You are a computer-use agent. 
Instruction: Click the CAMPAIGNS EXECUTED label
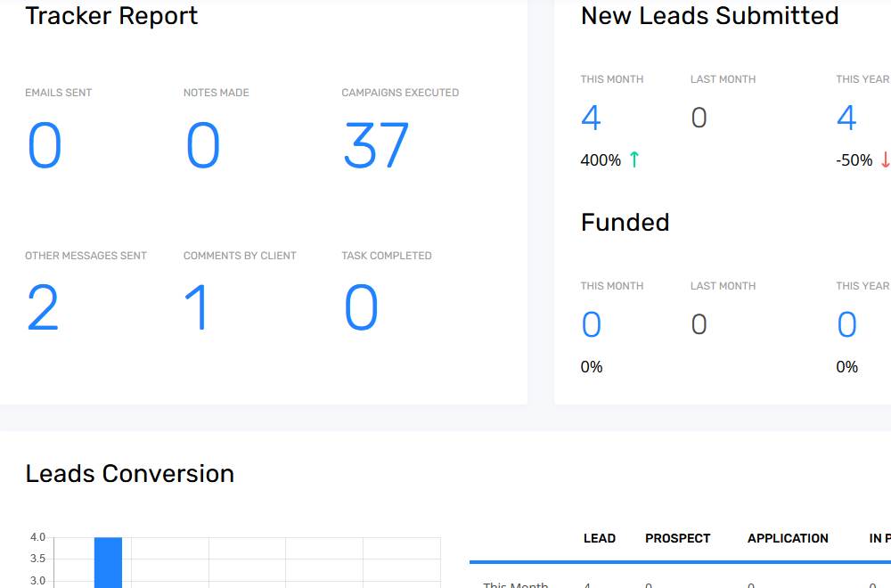400,93
